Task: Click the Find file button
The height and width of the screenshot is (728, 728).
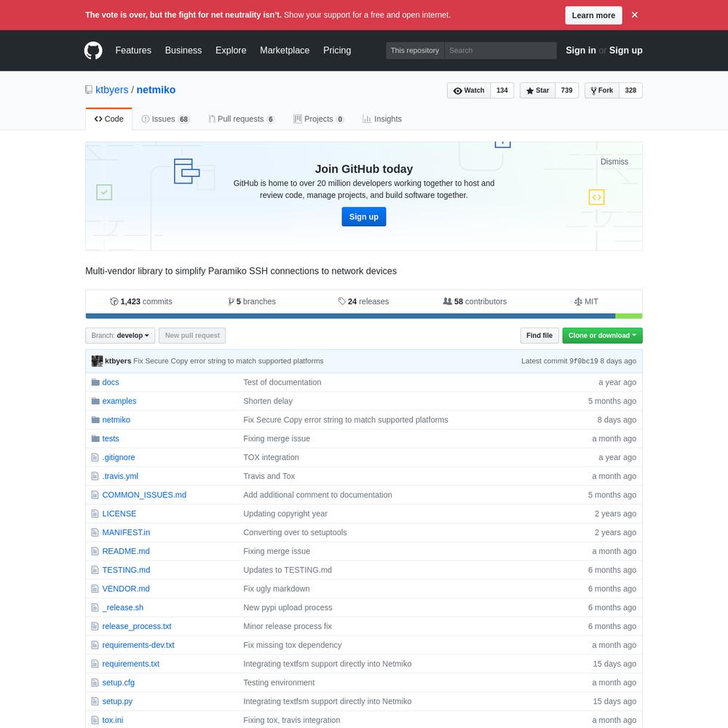Action: [539, 336]
